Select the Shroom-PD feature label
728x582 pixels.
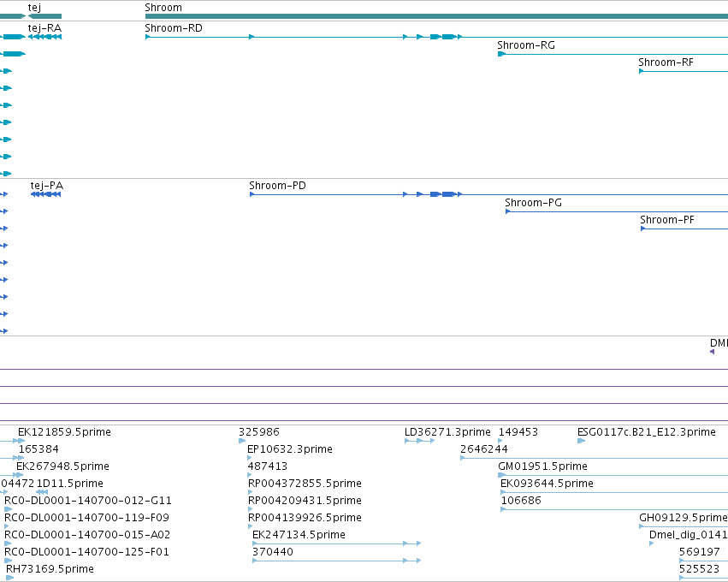click(x=277, y=186)
